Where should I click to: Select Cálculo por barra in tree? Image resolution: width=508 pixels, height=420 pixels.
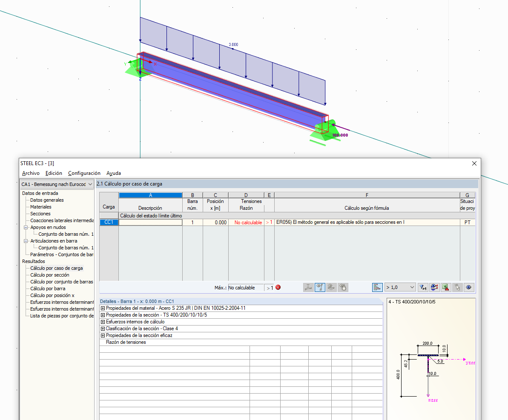coord(48,289)
